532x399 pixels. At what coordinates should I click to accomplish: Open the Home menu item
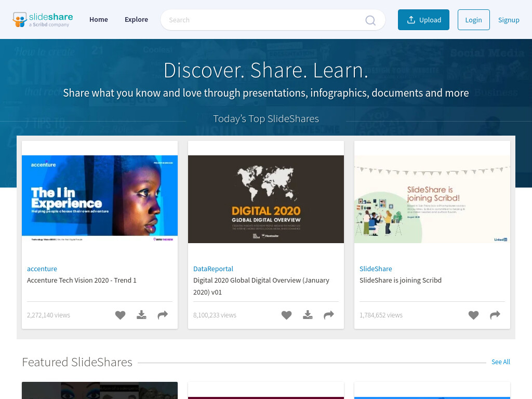pos(99,20)
